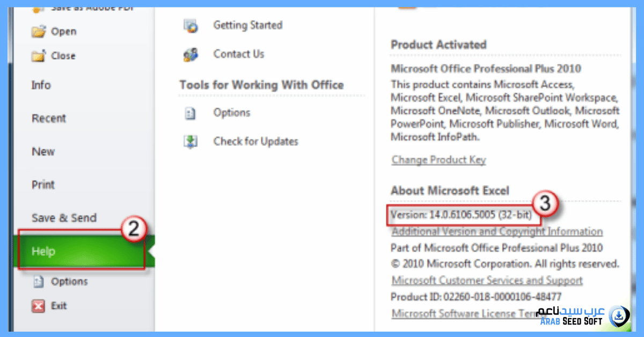Click the Options icon under Tools
Screen dimensions: 644x337
191,113
